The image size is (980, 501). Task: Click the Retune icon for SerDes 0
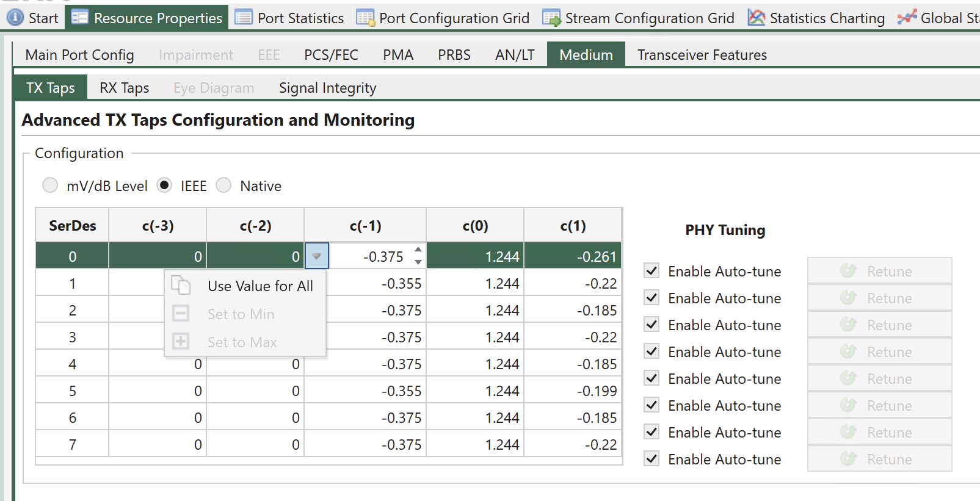[849, 270]
